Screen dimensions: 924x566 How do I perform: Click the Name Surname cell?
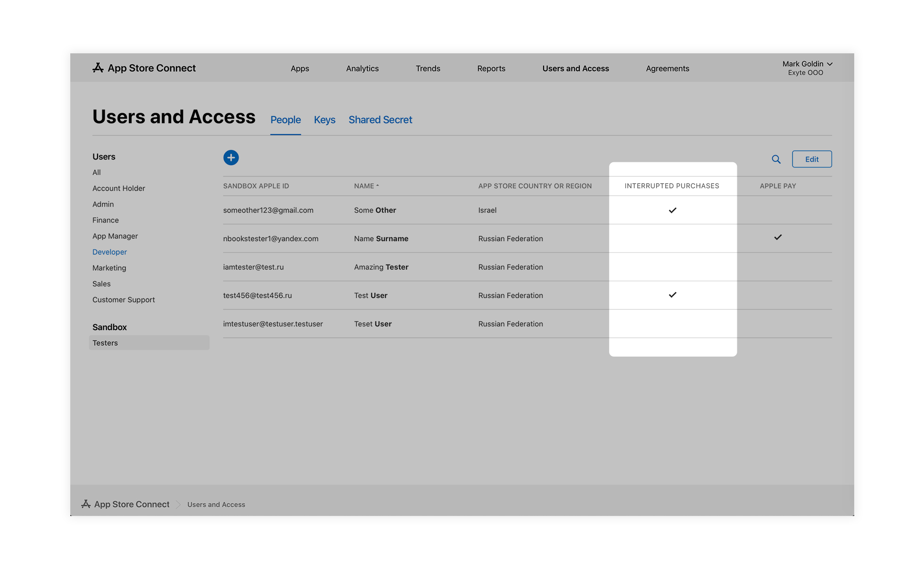click(x=381, y=239)
